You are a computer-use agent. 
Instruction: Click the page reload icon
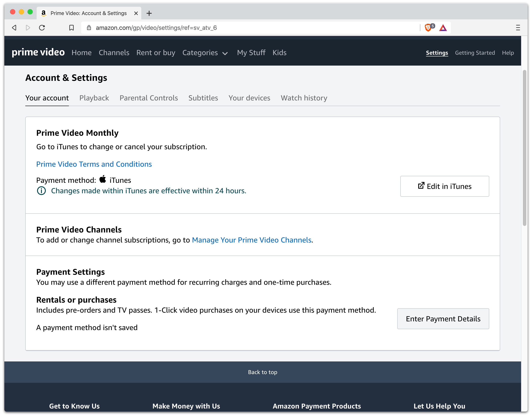(42, 28)
